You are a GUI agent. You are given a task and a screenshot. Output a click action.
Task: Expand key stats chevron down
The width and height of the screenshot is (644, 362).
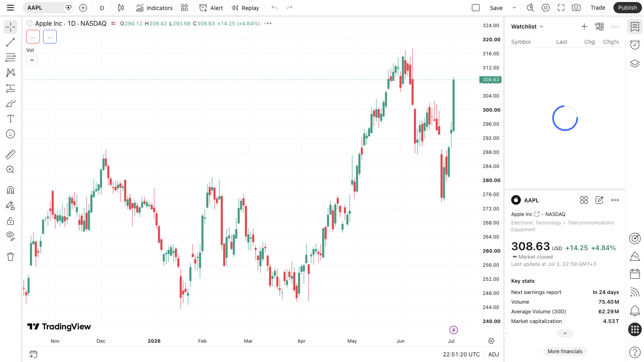565,333
